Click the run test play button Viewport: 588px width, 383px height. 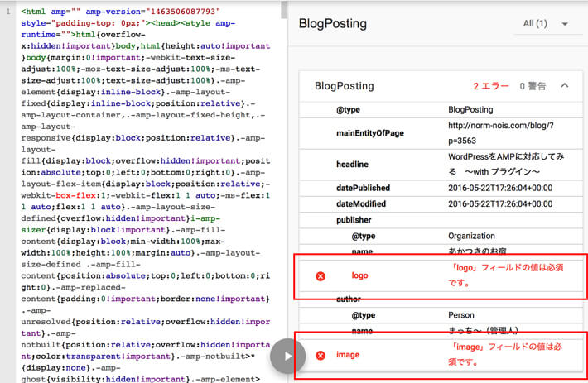pyautogui.click(x=287, y=356)
